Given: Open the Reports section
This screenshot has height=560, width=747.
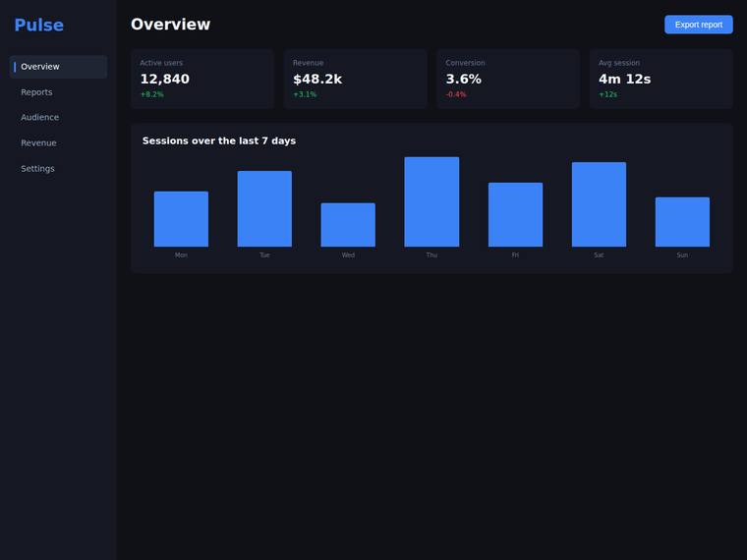Looking at the screenshot, I should [58, 92].
